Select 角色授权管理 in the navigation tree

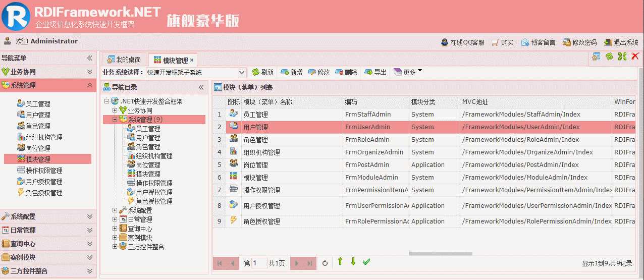(154, 201)
